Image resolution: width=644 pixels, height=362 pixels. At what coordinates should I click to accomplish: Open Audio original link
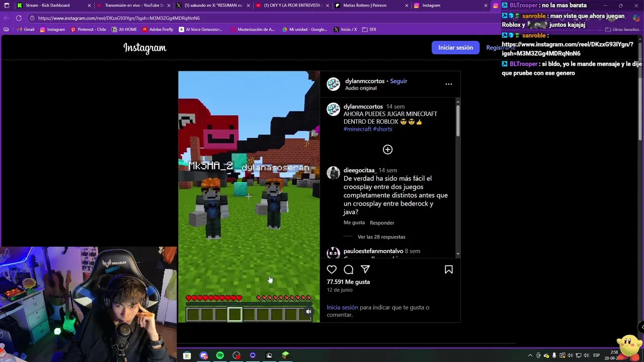click(x=361, y=88)
